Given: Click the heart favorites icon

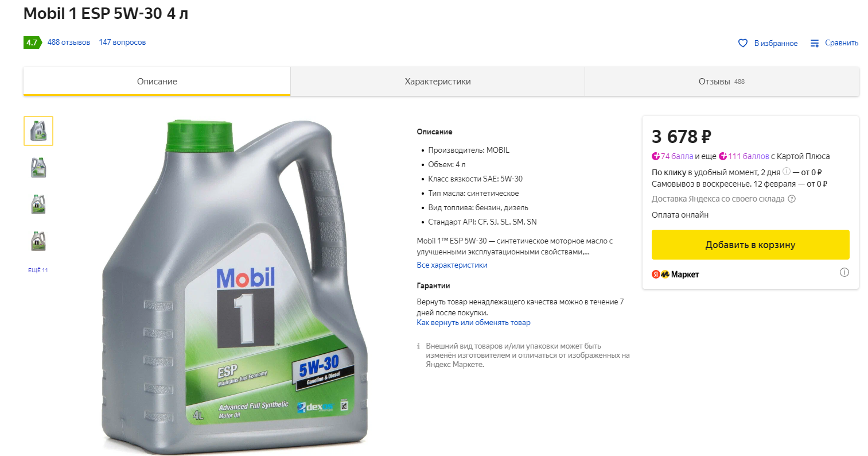Looking at the screenshot, I should point(743,43).
